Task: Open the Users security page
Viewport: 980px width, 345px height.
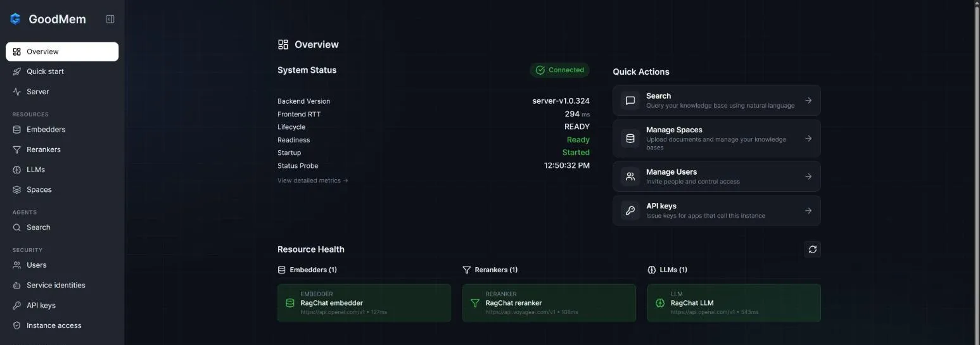Action: pyautogui.click(x=62, y=265)
